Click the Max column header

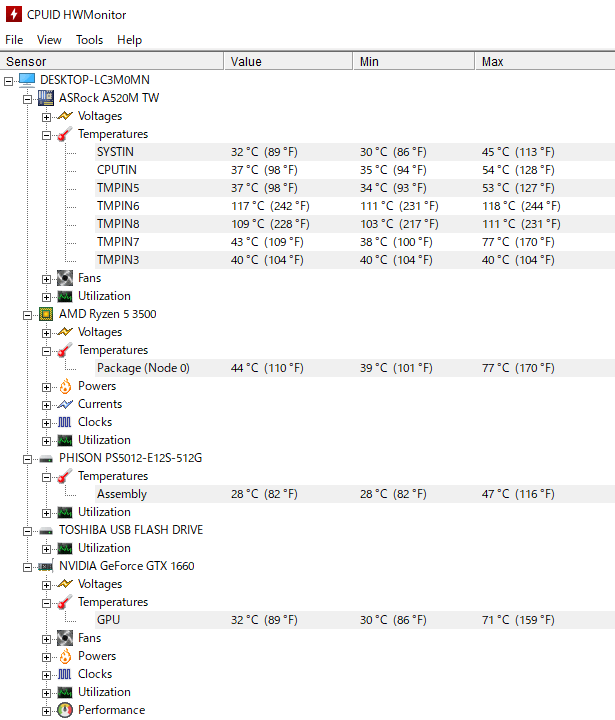tap(545, 62)
